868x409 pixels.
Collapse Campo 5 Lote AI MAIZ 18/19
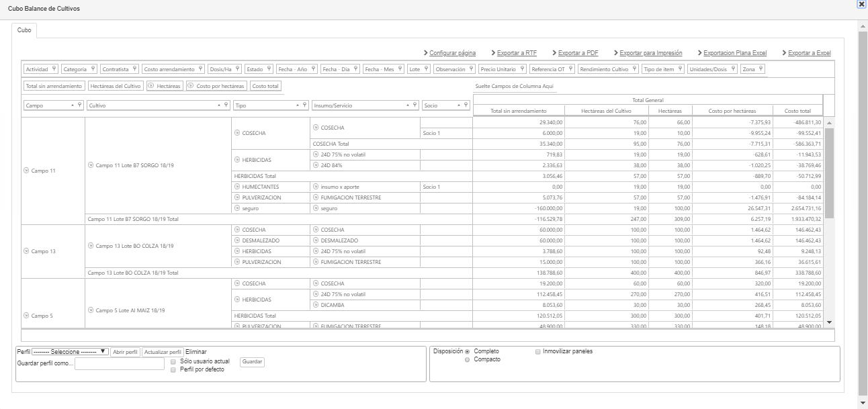[x=91, y=310]
